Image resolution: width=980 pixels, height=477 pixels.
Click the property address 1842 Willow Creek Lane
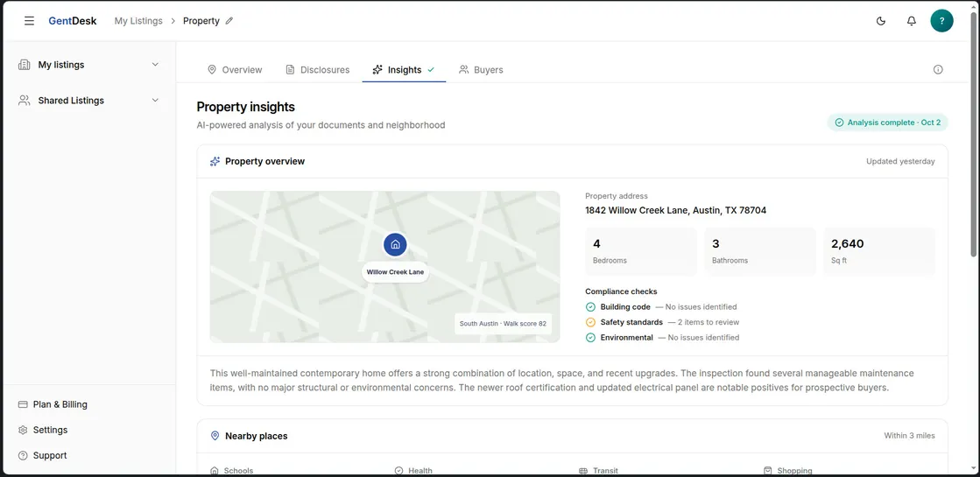pyautogui.click(x=675, y=210)
